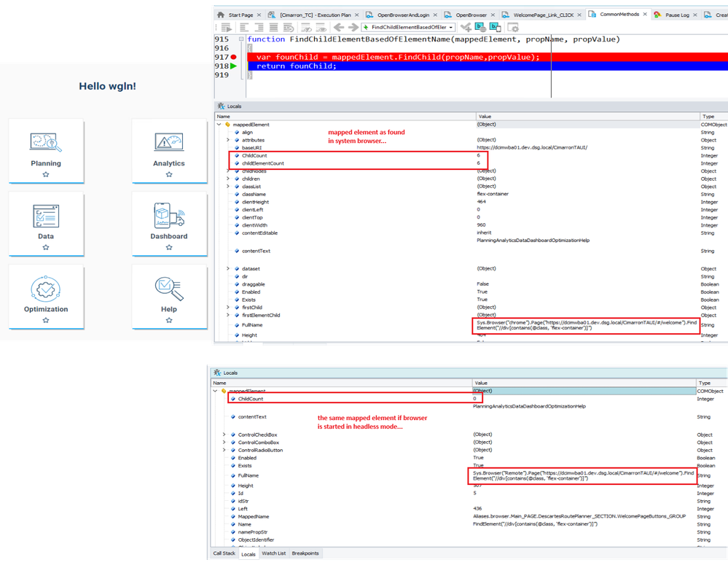Toggle the Optimization favorite star

pos(45,321)
